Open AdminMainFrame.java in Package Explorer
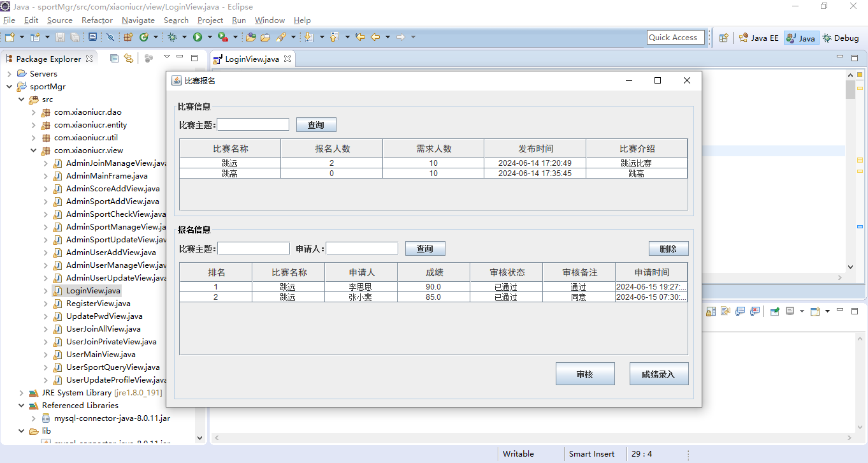 (106, 176)
